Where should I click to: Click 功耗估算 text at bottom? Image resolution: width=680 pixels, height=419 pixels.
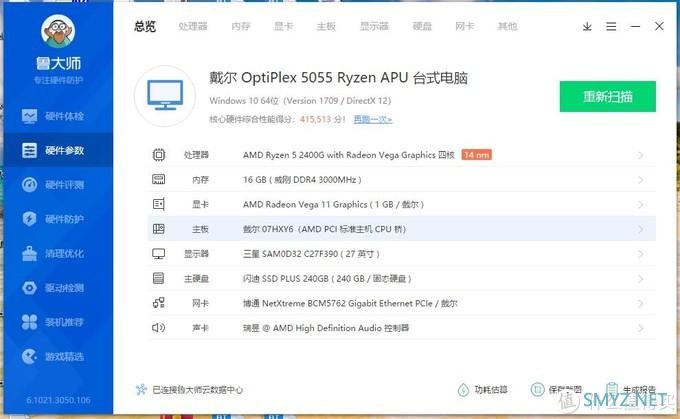tap(491, 390)
